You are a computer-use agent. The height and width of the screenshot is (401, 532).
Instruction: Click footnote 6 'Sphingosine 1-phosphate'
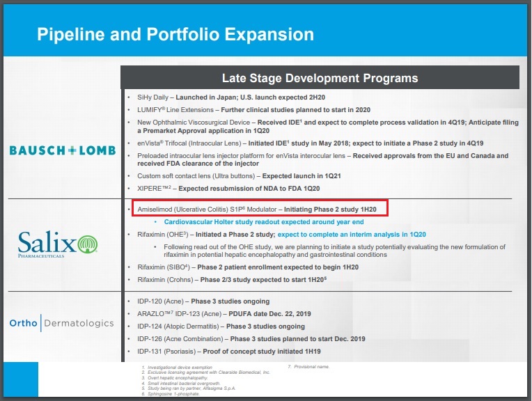click(x=171, y=394)
